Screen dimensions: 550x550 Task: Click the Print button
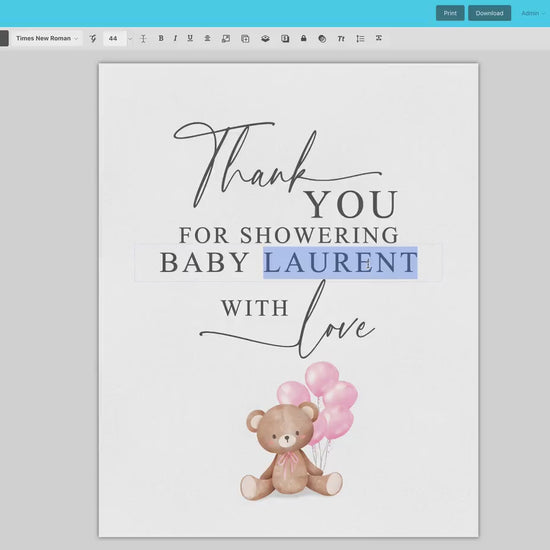pos(450,13)
